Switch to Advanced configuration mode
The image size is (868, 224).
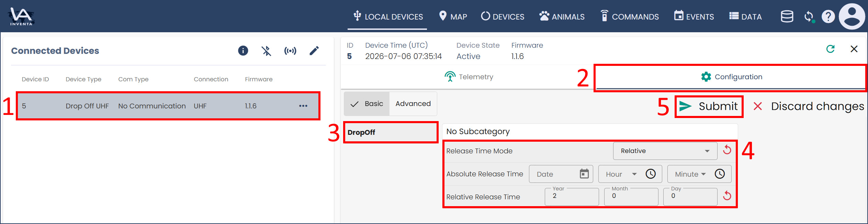tap(413, 104)
